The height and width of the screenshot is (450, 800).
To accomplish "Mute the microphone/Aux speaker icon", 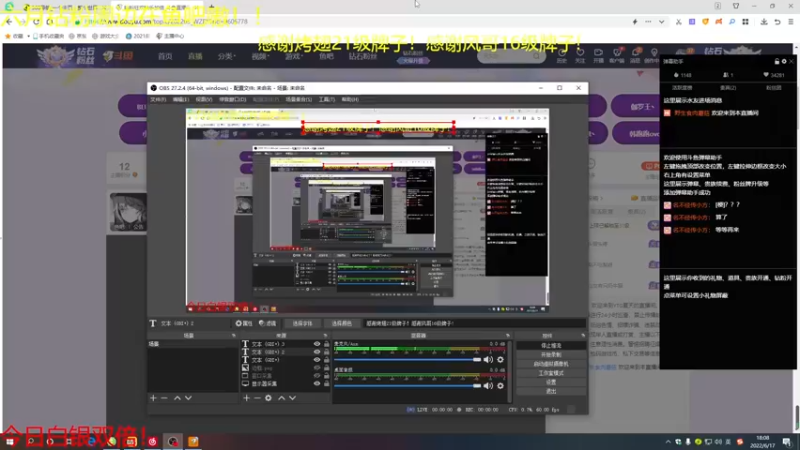I will (x=488, y=360).
